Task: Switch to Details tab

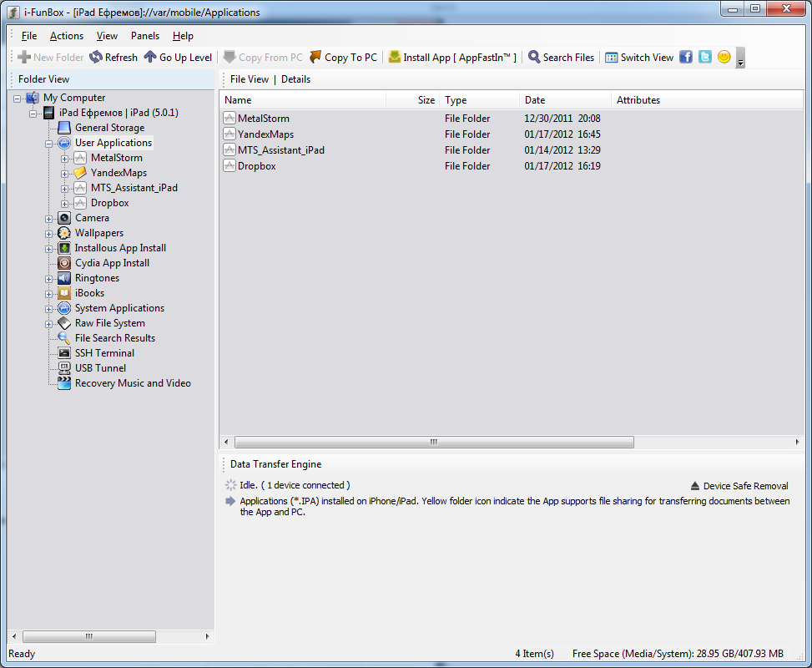Action: pos(295,79)
